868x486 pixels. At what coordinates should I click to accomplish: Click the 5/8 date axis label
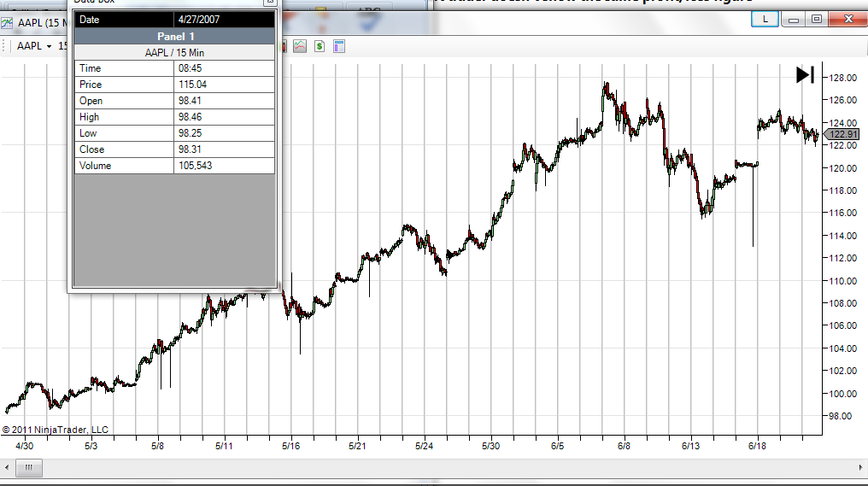point(158,446)
